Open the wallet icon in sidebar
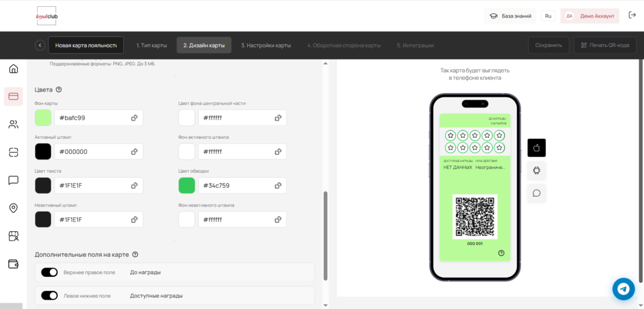Image resolution: width=644 pixels, height=309 pixels. [13, 264]
